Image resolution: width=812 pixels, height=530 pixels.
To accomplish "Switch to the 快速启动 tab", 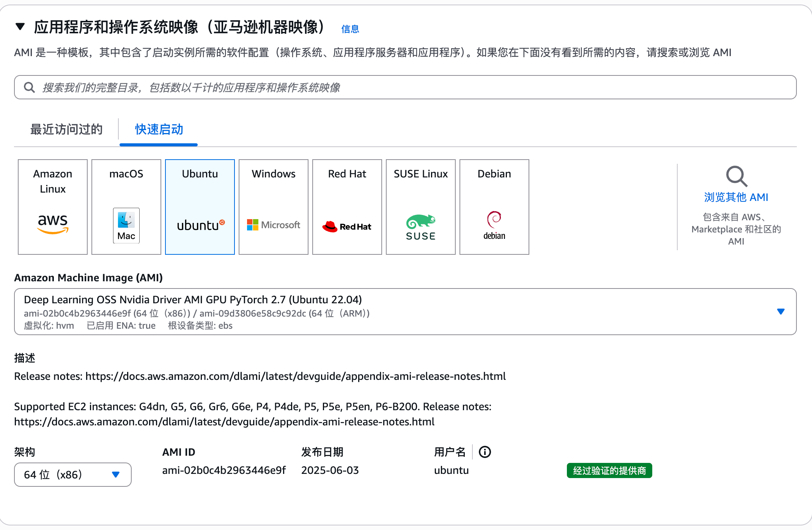I will click(x=159, y=130).
